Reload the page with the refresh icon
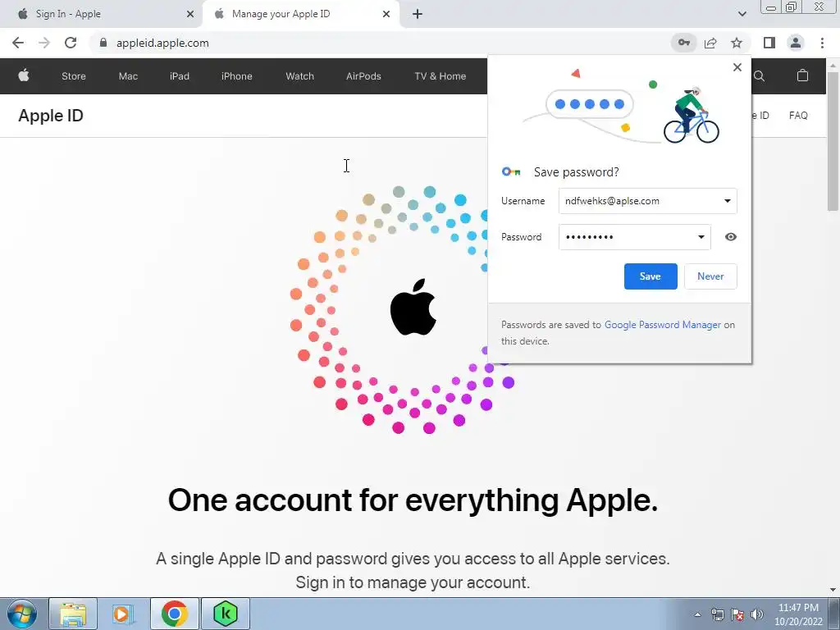This screenshot has height=630, width=840. pos(71,43)
